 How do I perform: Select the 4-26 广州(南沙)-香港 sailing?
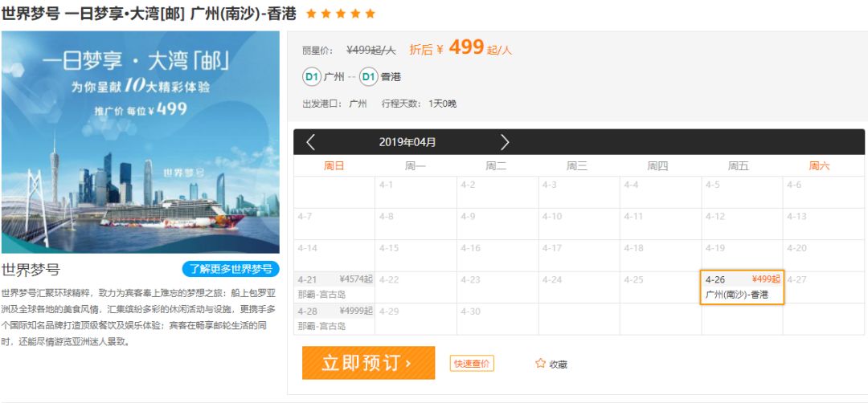point(743,287)
